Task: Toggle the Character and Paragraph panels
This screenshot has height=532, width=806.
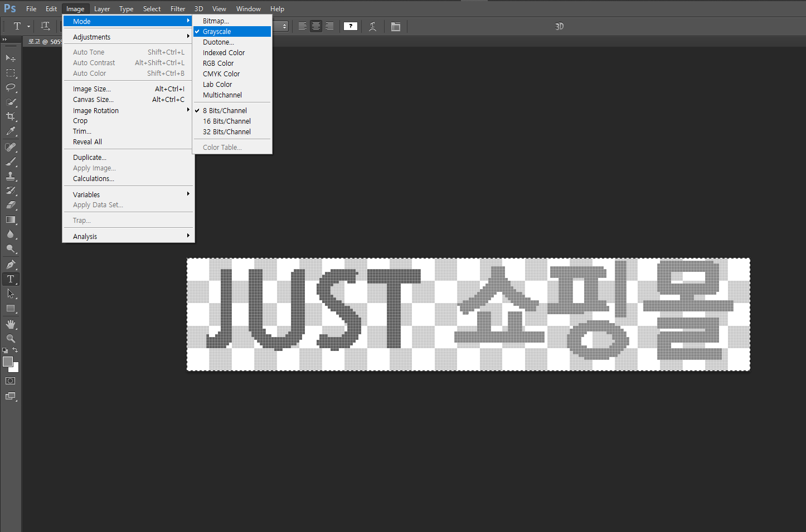Action: (396, 26)
